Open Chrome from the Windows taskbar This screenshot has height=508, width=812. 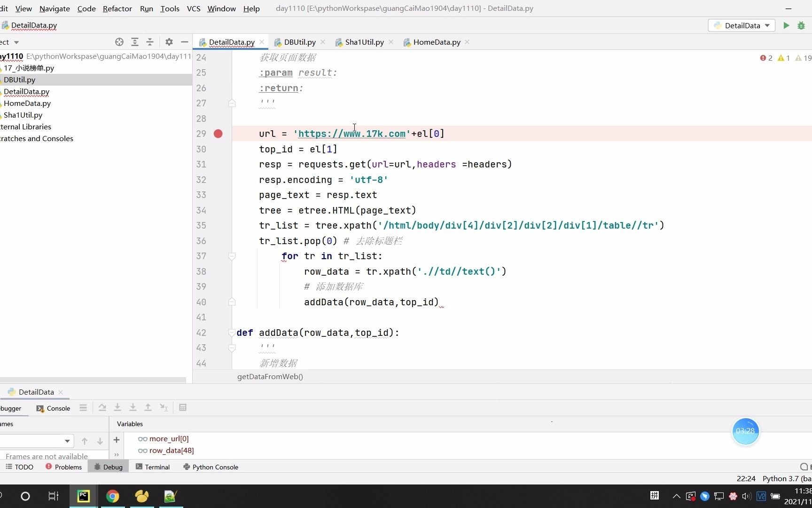click(x=112, y=496)
